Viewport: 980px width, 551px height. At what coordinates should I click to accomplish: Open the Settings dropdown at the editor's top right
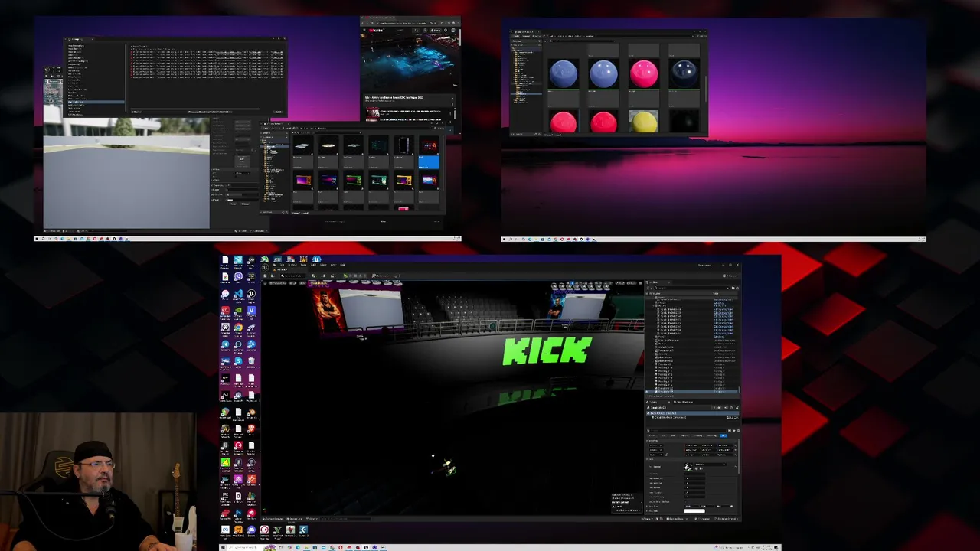pos(730,275)
